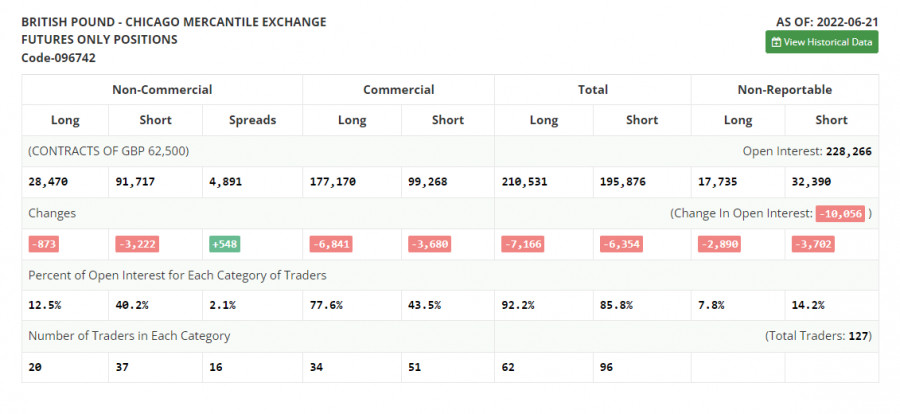Select the Commercial column group header
Screen dimensions: 900x414
click(398, 90)
